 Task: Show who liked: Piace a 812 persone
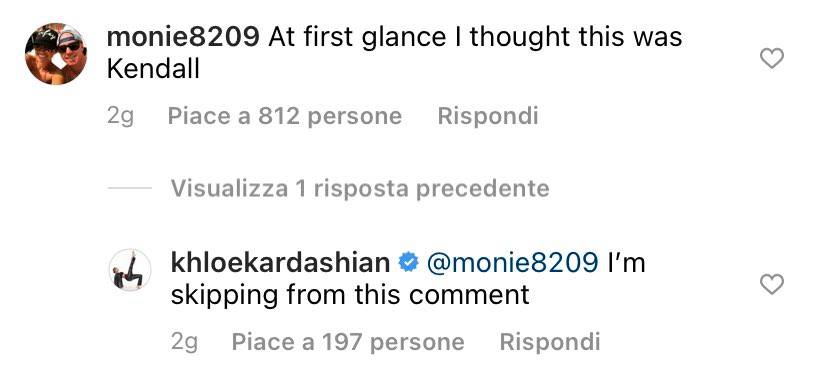tap(285, 116)
